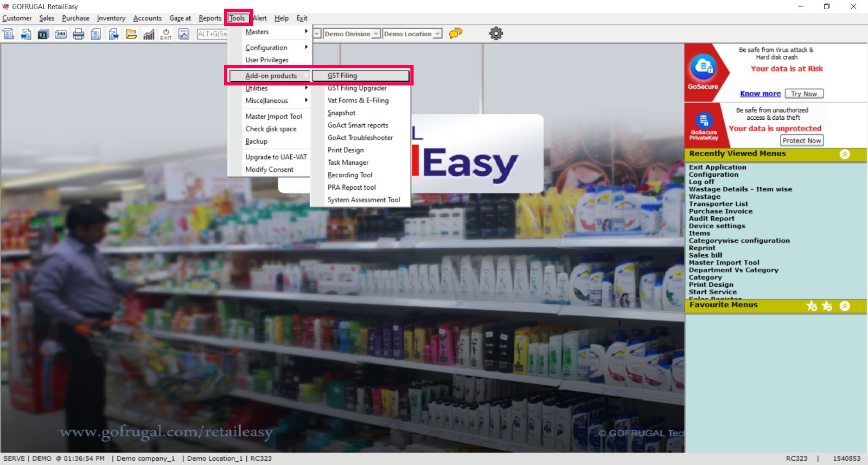The height and width of the screenshot is (465, 868).
Task: Open Purchase Invoice from recently viewed
Action: 720,211
